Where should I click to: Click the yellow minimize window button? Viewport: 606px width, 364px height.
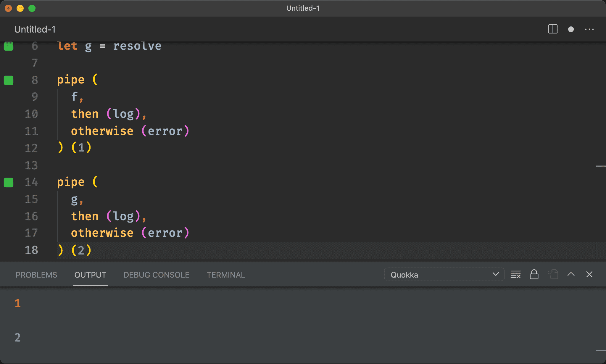[20, 8]
